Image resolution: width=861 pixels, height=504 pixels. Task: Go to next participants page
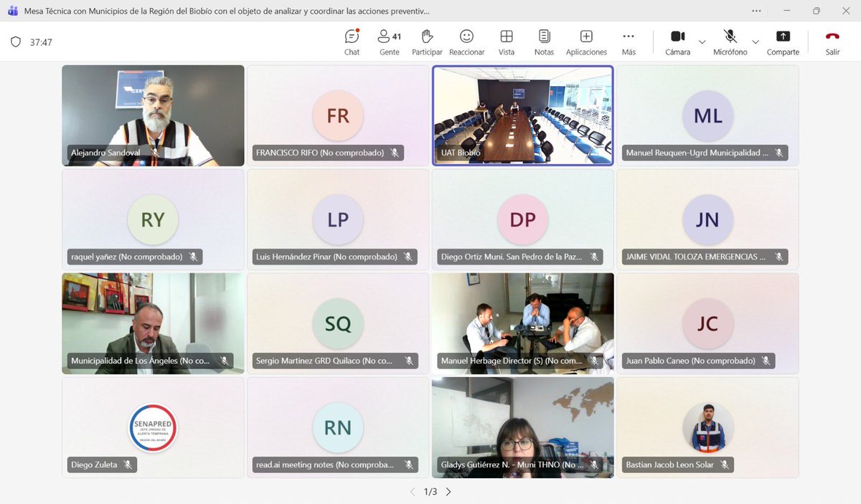click(448, 492)
